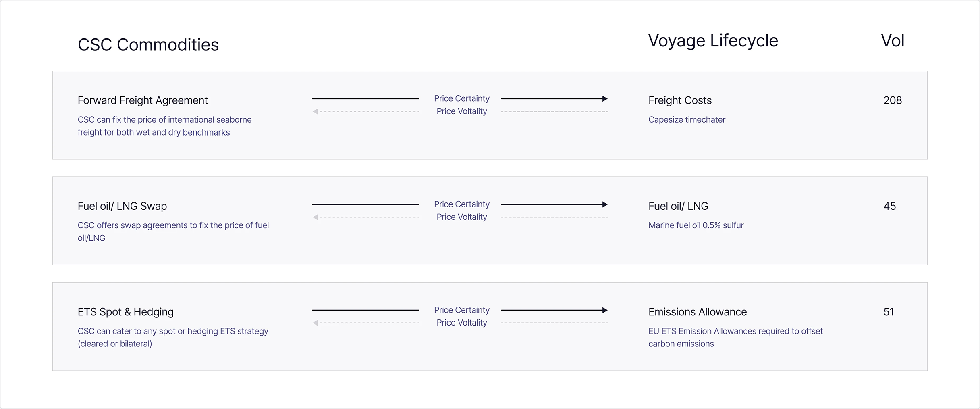Viewport: 980px width, 409px height.
Task: Click the solid arrowhead pointing to Fuel oil/ LNG
Action: (x=604, y=204)
